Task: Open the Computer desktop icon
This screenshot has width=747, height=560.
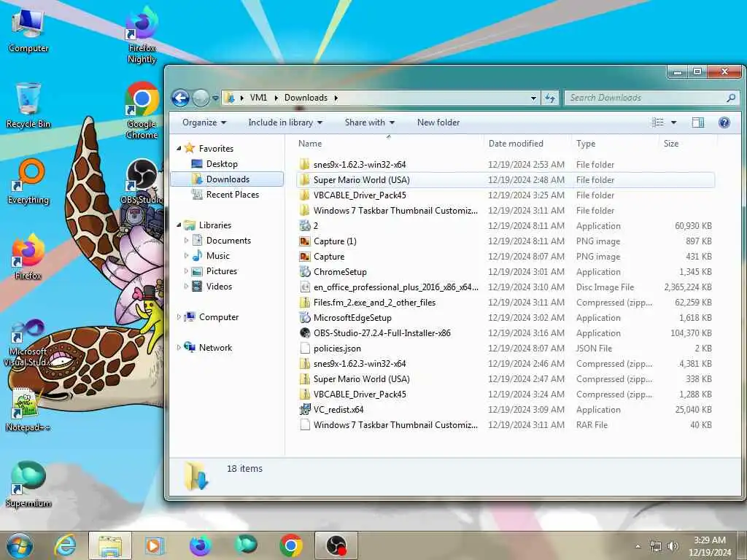Action: 28,31
